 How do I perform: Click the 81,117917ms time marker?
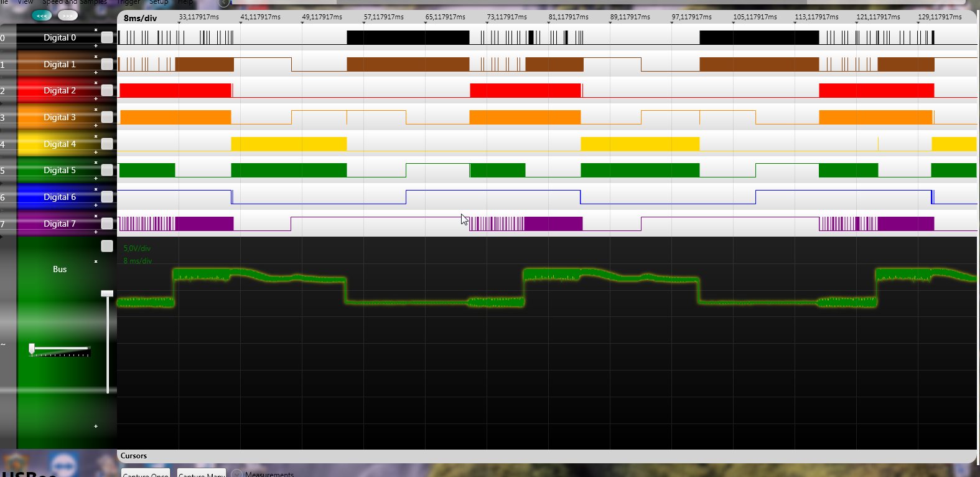(x=569, y=17)
